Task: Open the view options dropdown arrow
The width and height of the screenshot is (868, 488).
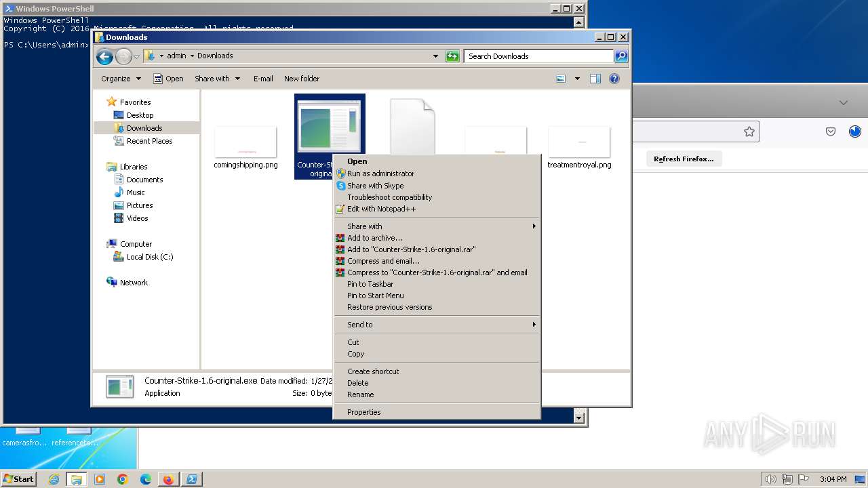Action: coord(577,79)
